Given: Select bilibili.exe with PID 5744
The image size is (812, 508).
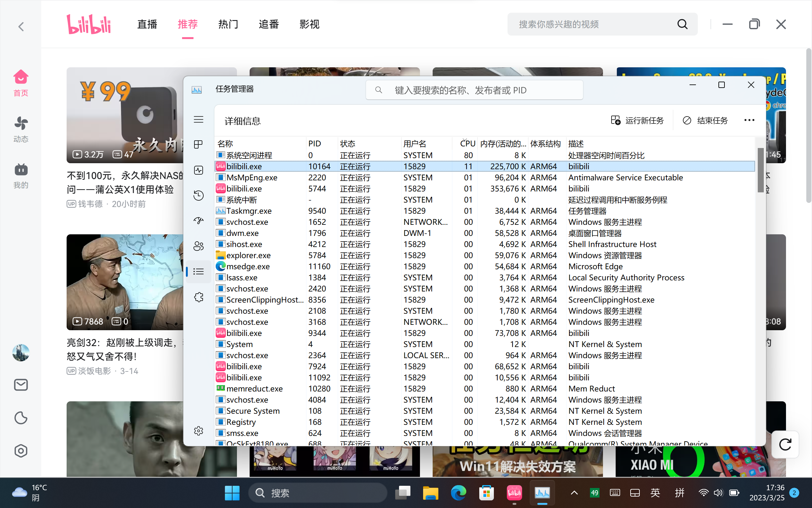Looking at the screenshot, I should pyautogui.click(x=485, y=189).
